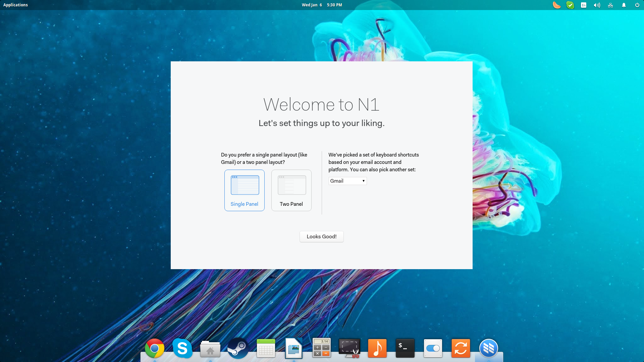
Task: Open LibreOffice Writer document icon in dock
Action: pos(294,349)
